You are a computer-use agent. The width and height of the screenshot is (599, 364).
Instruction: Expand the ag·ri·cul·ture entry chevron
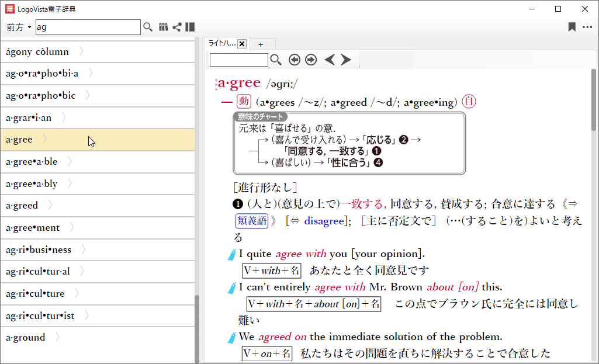tap(77, 293)
